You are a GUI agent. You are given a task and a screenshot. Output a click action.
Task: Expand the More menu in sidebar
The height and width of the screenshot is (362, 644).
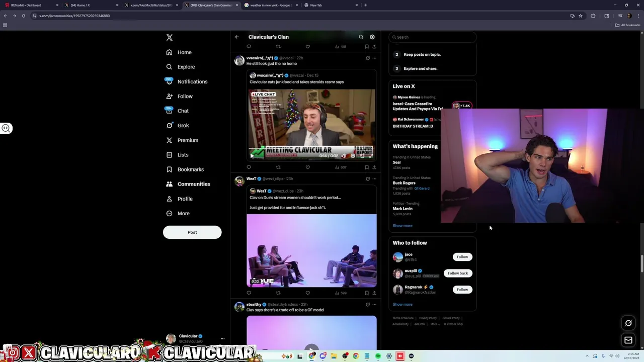click(x=178, y=213)
